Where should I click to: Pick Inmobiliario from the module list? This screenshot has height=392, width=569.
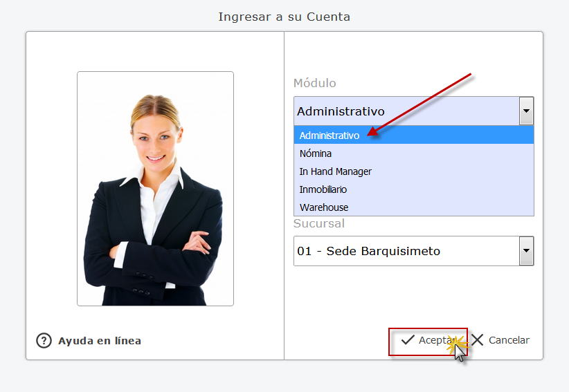coord(414,189)
